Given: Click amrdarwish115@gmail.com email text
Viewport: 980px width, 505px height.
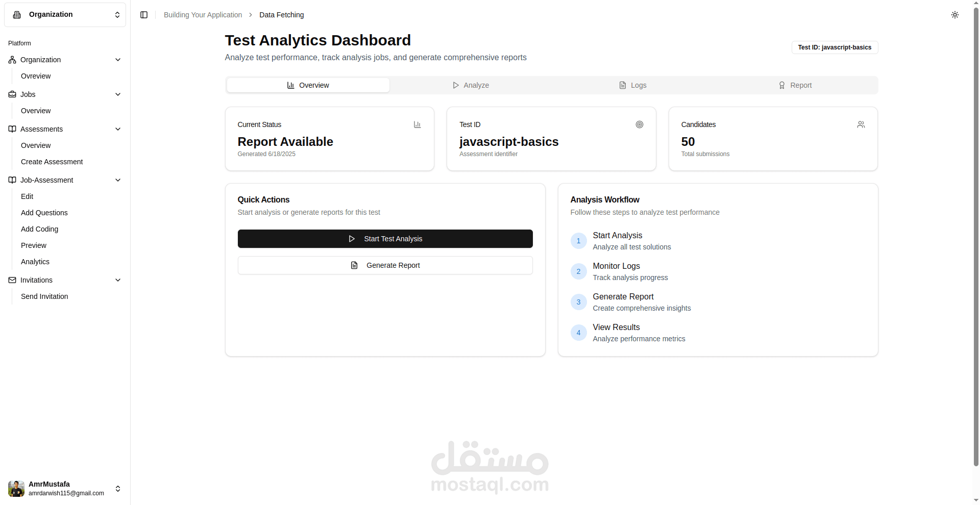Looking at the screenshot, I should coord(66,493).
